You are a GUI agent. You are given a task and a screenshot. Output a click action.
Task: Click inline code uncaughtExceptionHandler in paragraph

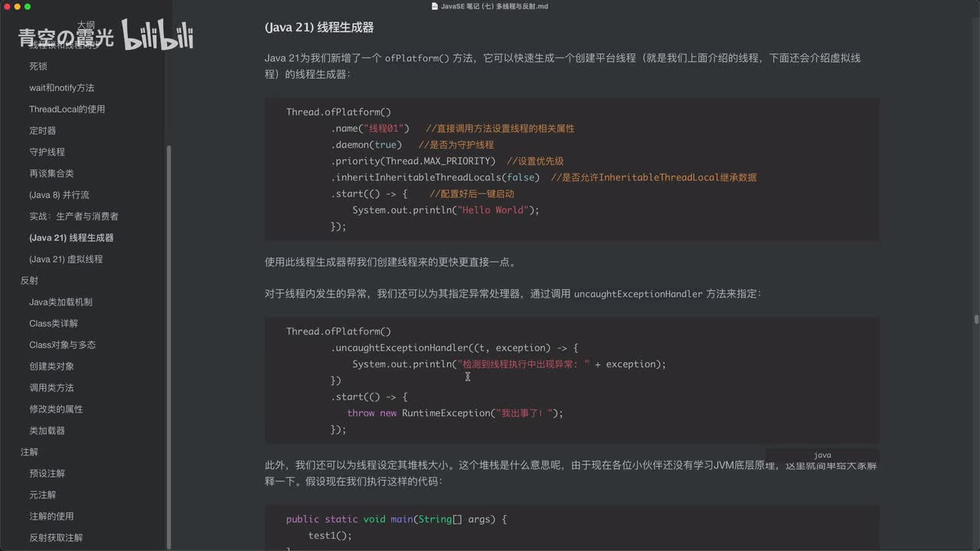tap(639, 294)
